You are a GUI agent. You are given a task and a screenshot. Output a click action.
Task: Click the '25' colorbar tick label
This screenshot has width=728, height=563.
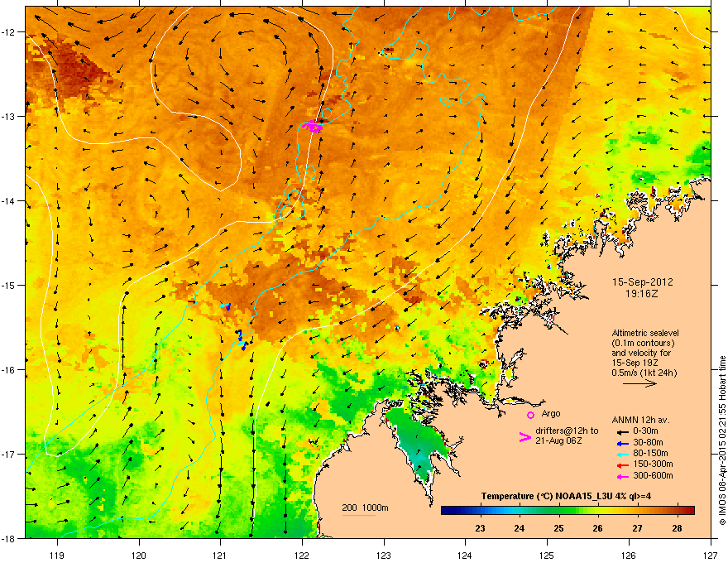click(558, 528)
